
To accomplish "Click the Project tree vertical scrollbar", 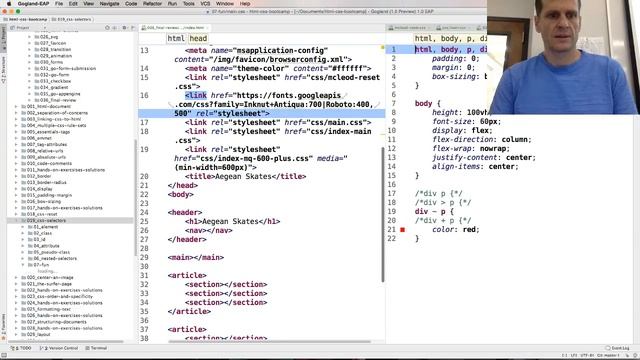I will click(135, 198).
